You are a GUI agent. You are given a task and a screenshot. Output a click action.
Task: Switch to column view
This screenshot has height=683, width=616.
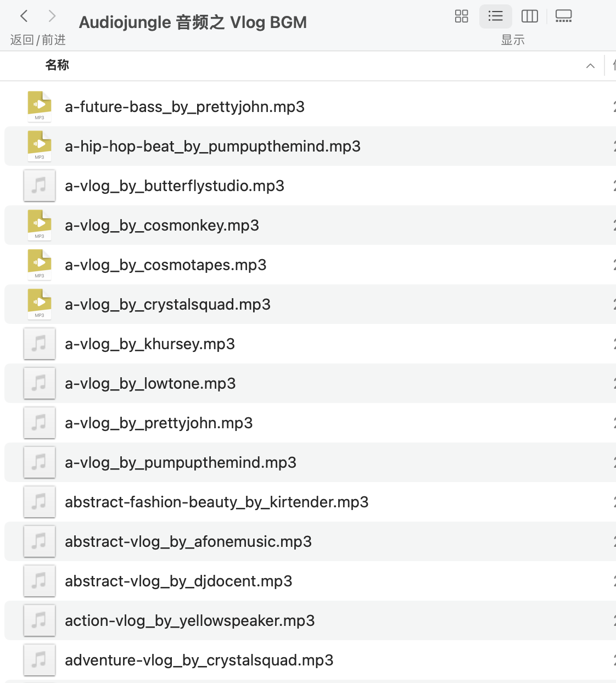click(530, 16)
